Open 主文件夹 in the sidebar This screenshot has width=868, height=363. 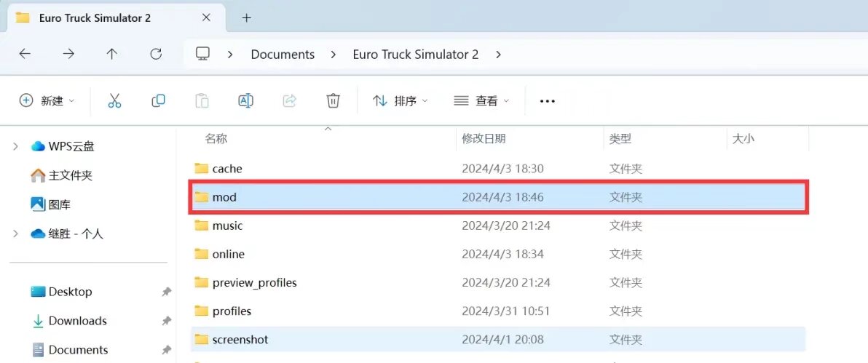pos(61,175)
